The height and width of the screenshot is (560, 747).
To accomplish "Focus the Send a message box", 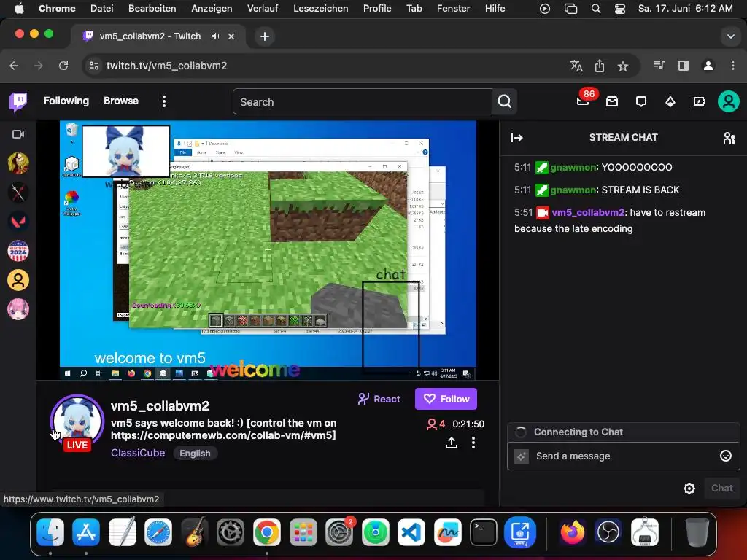I will click(x=624, y=456).
